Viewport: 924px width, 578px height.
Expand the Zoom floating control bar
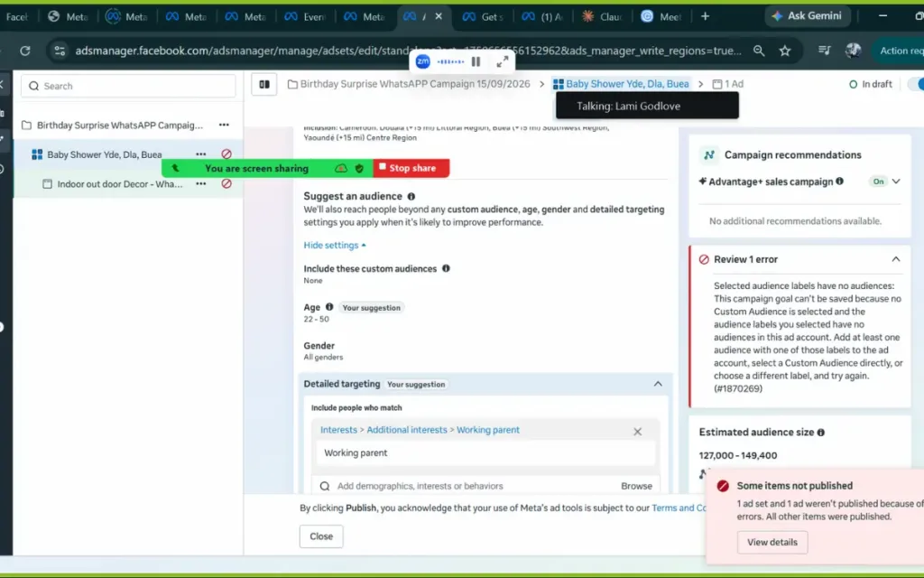503,61
